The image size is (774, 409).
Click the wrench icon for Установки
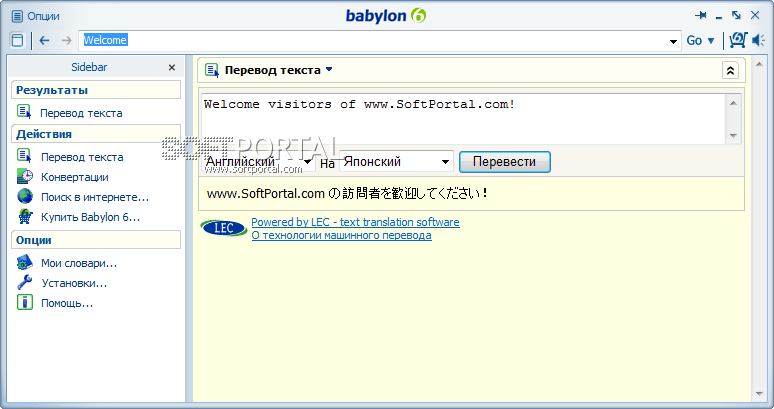25,282
